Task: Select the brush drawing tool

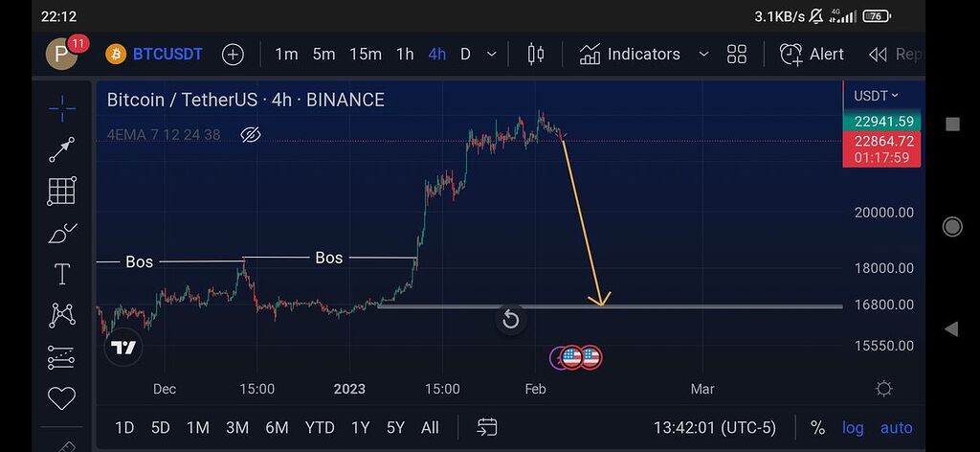Action: coord(61,233)
